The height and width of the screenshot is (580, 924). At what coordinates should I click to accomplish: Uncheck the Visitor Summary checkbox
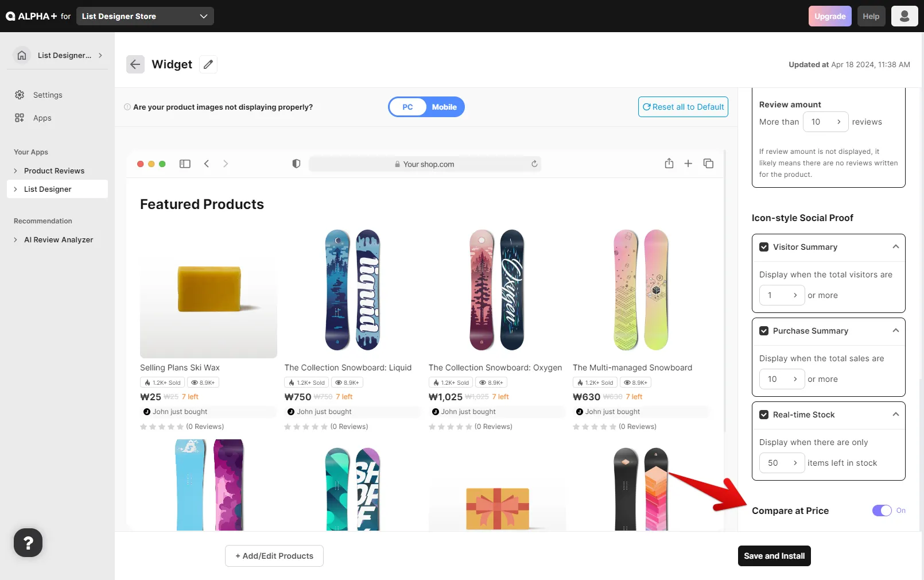764,247
